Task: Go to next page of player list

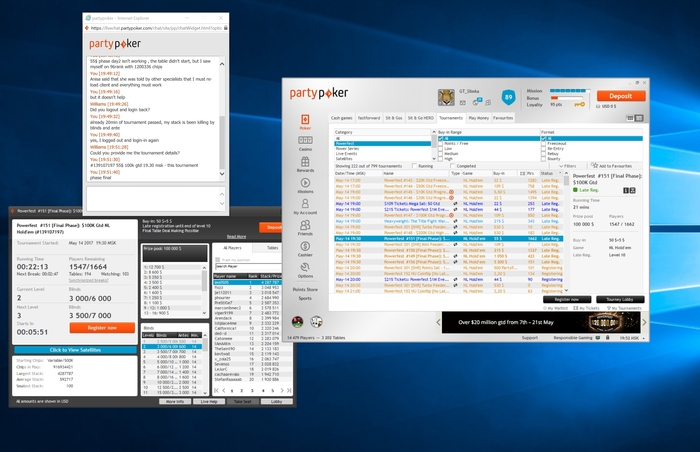Action: (282, 390)
